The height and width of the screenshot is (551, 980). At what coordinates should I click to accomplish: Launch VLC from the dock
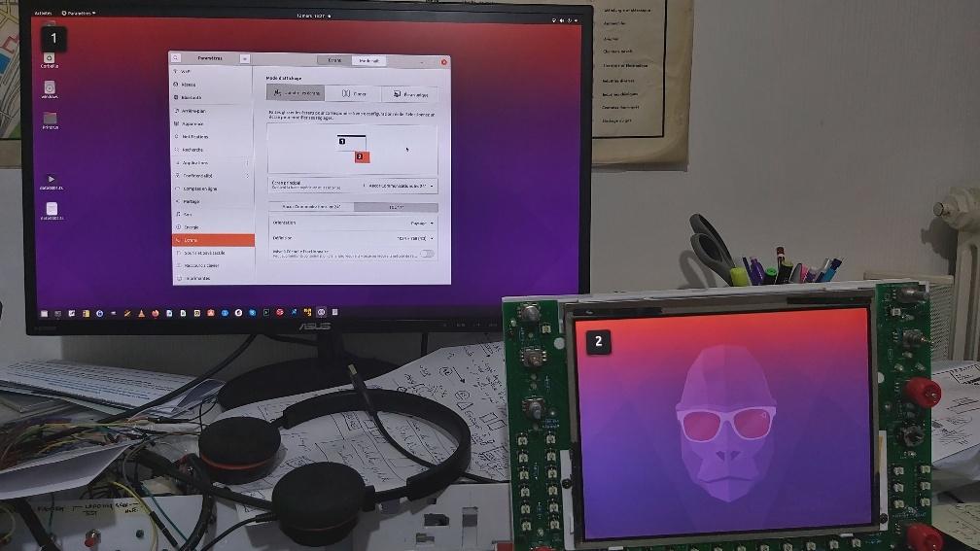[141, 313]
